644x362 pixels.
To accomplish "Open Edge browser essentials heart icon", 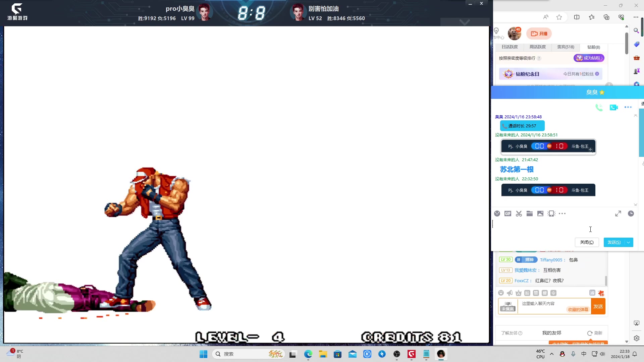I will (621, 17).
